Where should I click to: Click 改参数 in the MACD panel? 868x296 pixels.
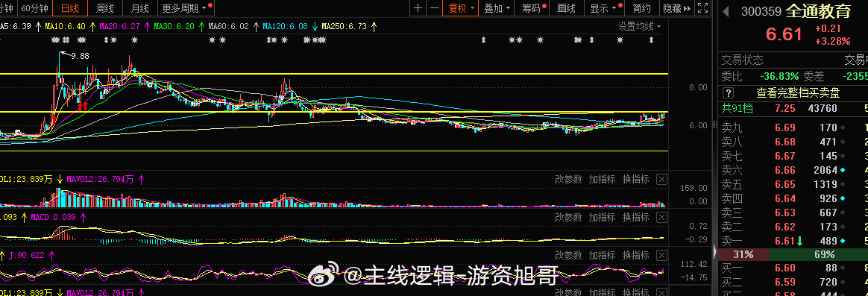coord(568,218)
